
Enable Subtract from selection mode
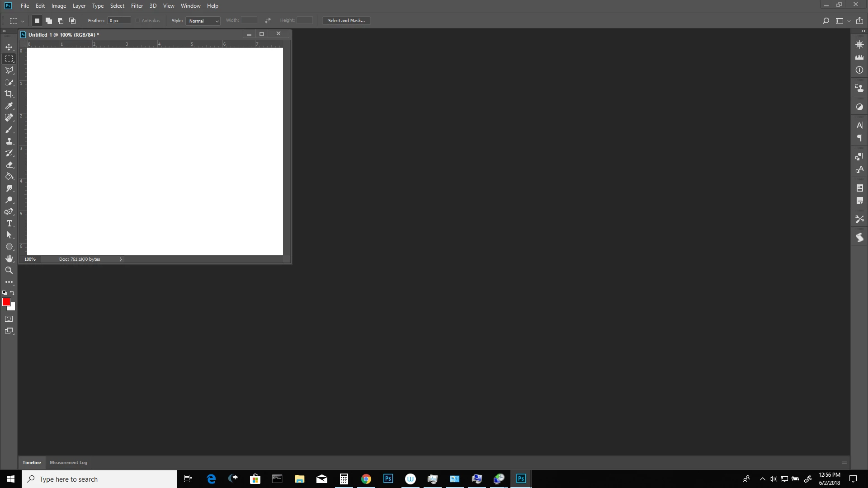(x=61, y=21)
